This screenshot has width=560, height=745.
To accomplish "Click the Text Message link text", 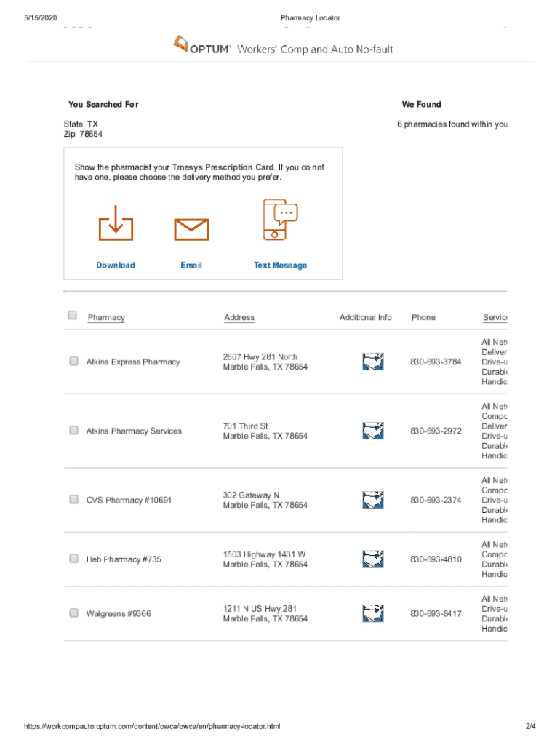I will [x=280, y=266].
